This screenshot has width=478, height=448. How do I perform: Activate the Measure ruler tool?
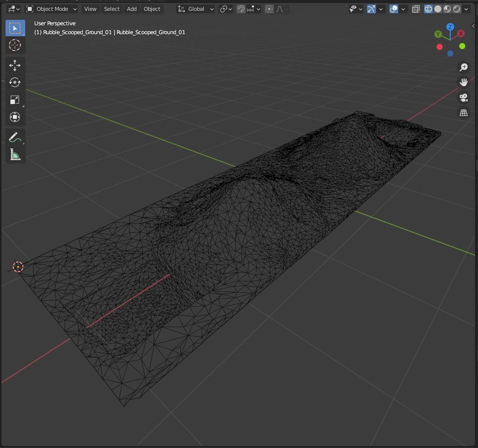point(15,154)
